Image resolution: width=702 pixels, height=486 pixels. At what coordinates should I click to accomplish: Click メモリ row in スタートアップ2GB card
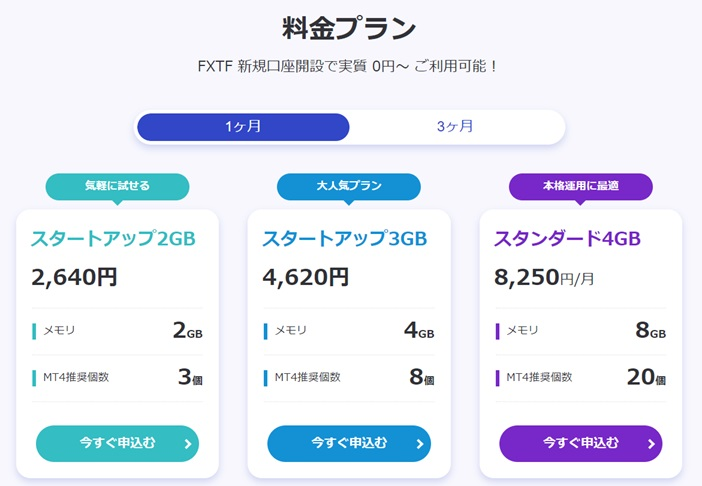tap(117, 331)
